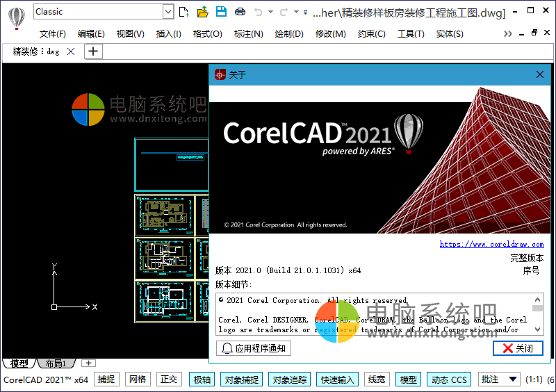
Task: Expand the Undo history dropdown arrow
Action: point(270,12)
